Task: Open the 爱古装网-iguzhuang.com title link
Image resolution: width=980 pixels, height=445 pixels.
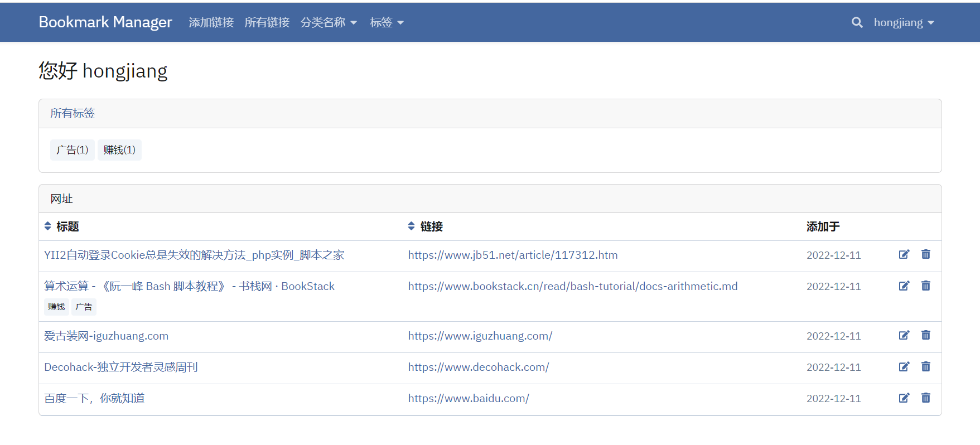Action: click(x=106, y=336)
